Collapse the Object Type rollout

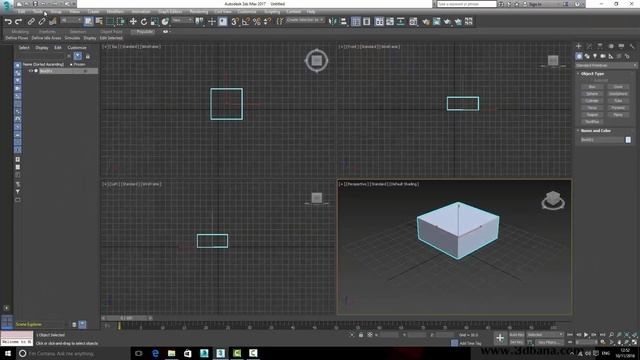pyautogui.click(x=592, y=74)
